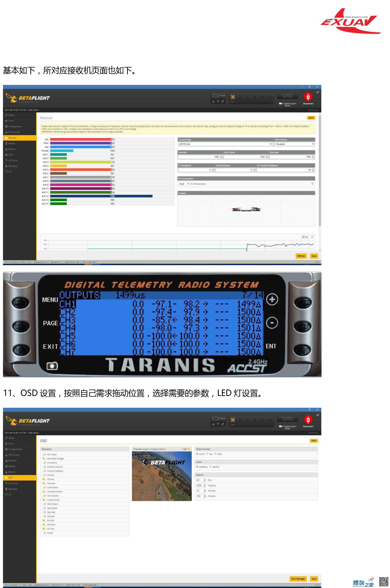390x588 pixels.
Task: Click the yellow link icon in OSD window
Action: (x=223, y=424)
